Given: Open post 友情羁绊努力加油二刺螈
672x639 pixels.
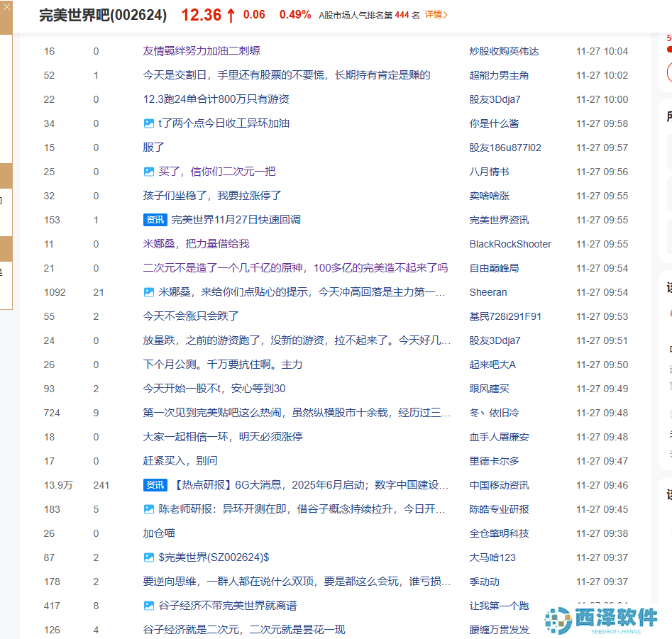Looking at the screenshot, I should pyautogui.click(x=202, y=51).
